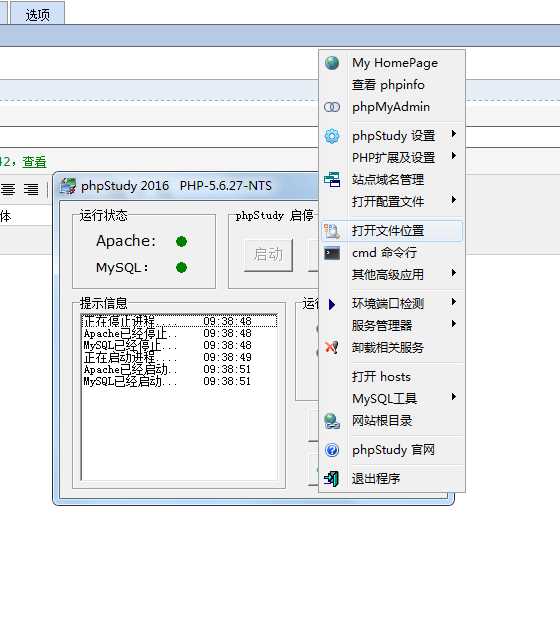Launch cmd 命令行 from menu
560x634 pixels.
[392, 253]
